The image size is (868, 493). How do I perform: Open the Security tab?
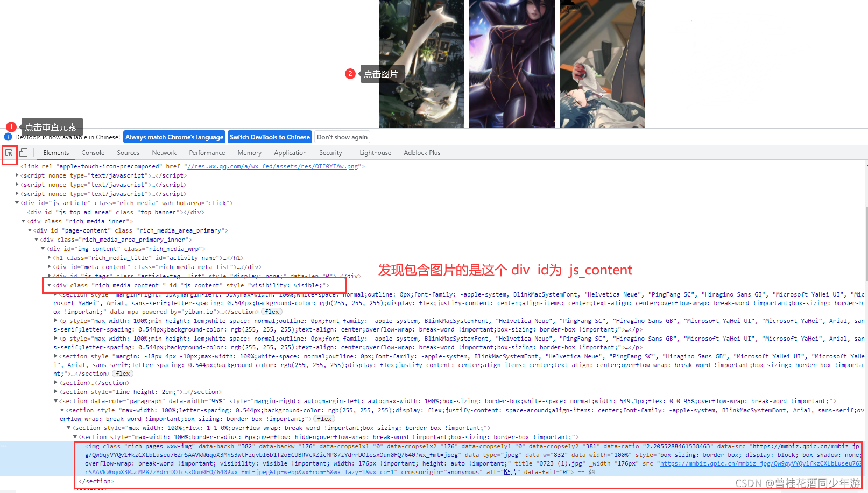[330, 153]
